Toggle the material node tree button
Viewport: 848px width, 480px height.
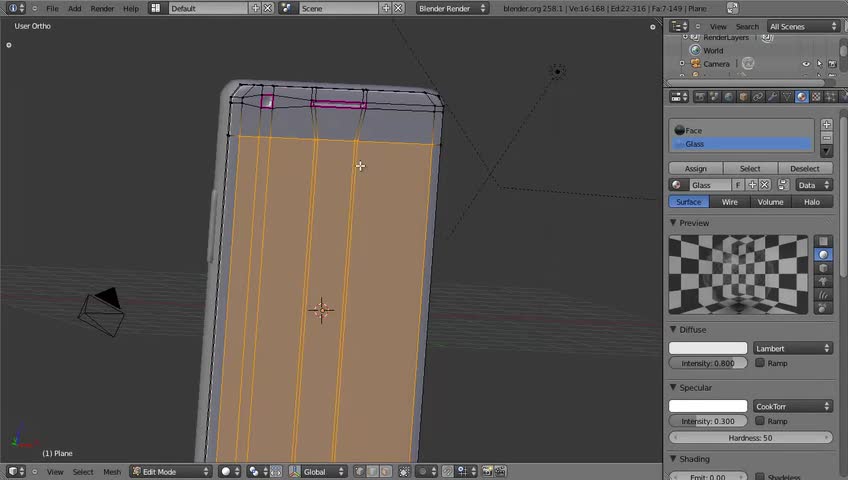point(783,185)
